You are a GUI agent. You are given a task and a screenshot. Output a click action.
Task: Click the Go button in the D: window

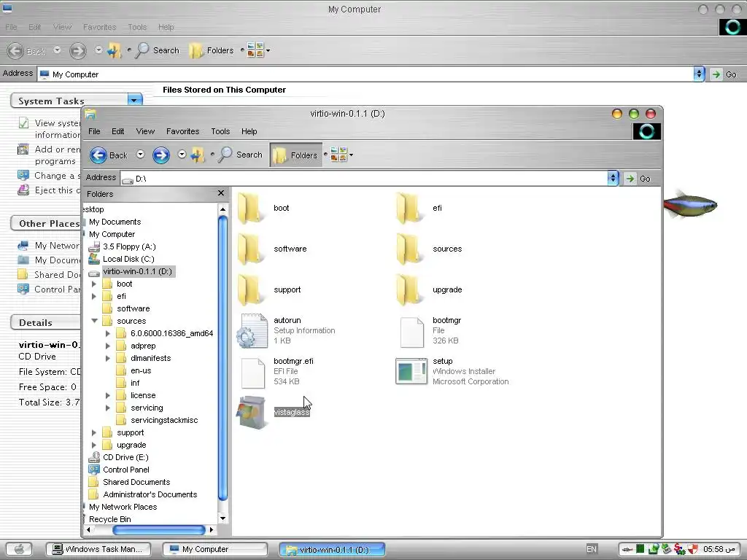coord(638,179)
